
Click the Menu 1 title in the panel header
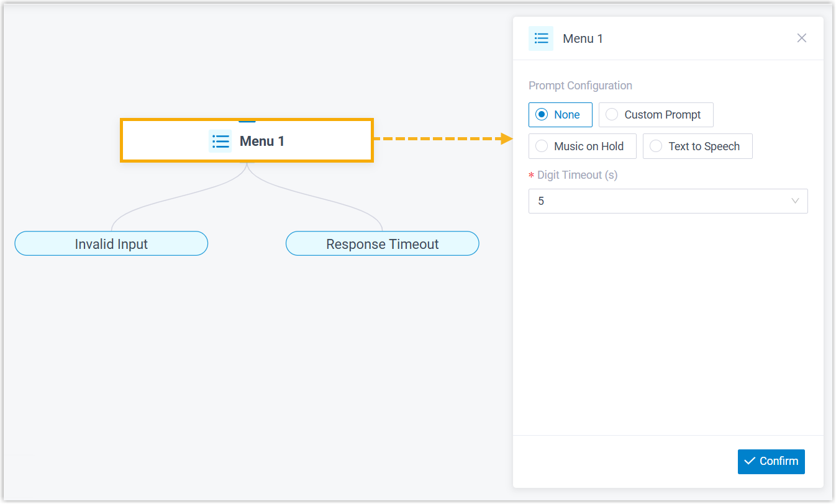pos(583,38)
